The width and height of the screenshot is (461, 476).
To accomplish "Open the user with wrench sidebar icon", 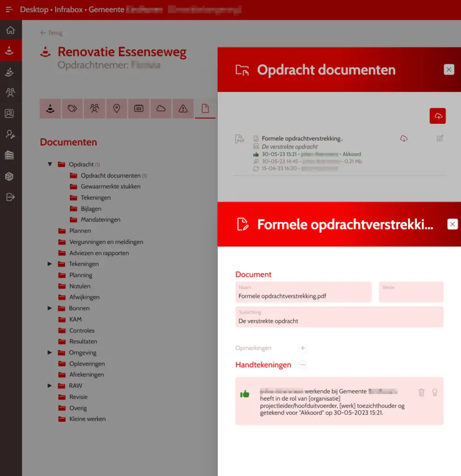I will coord(10,134).
